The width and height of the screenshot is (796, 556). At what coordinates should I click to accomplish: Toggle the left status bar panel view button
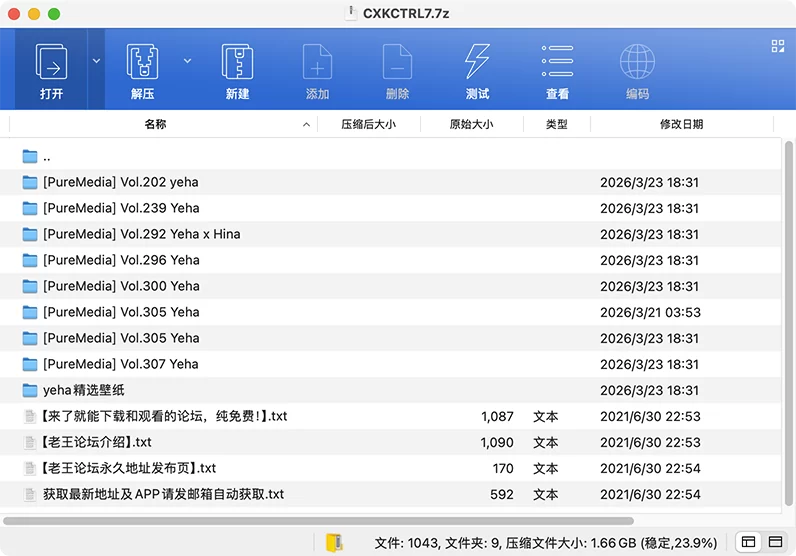tap(747, 542)
